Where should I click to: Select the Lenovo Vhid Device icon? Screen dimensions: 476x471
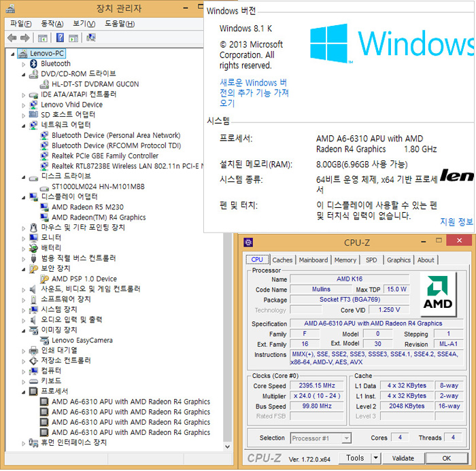click(x=33, y=105)
